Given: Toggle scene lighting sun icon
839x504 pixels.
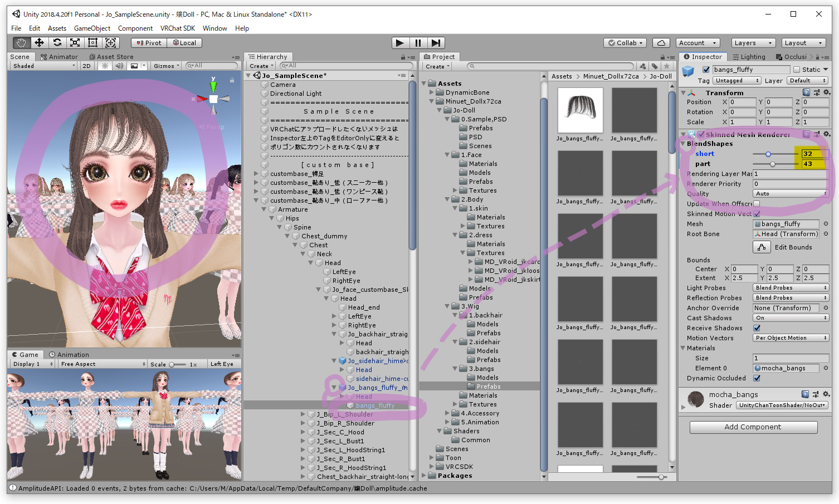Looking at the screenshot, I should (x=104, y=66).
